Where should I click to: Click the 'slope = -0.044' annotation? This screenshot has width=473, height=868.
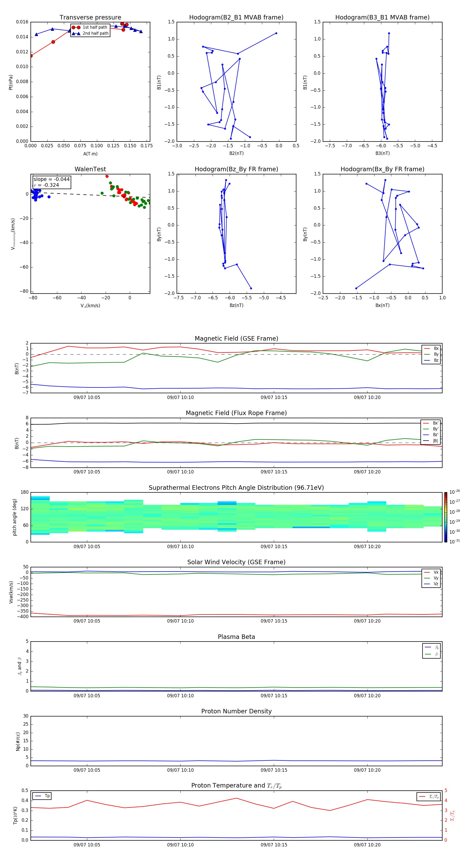click(52, 179)
